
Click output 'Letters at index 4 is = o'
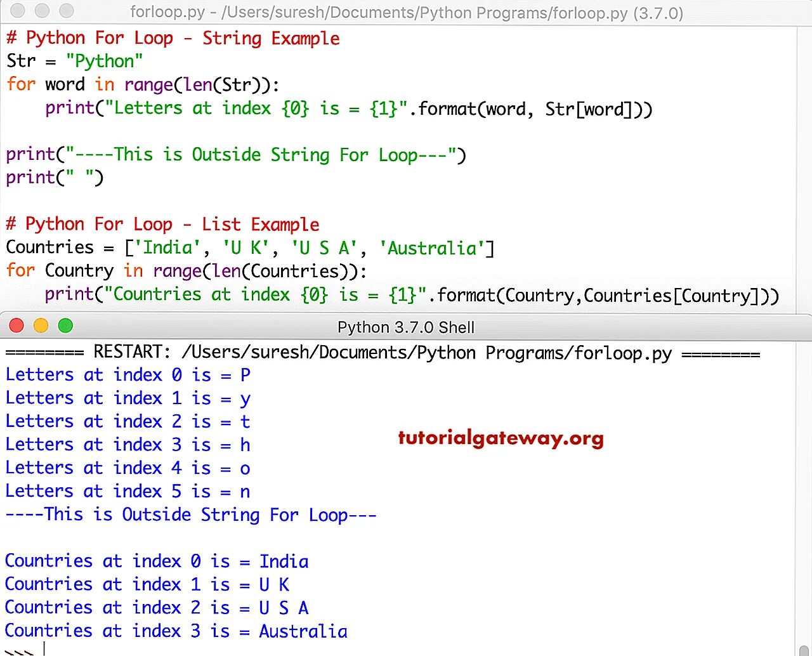pos(128,468)
